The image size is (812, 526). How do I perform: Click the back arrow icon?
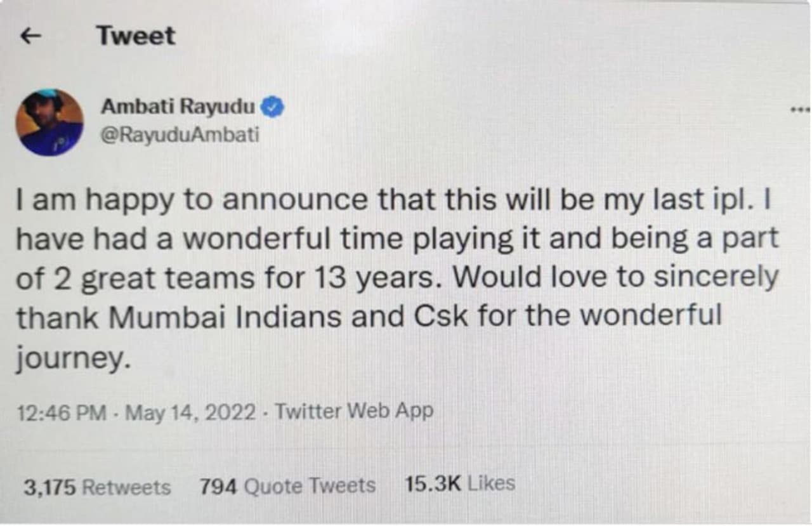click(x=31, y=37)
